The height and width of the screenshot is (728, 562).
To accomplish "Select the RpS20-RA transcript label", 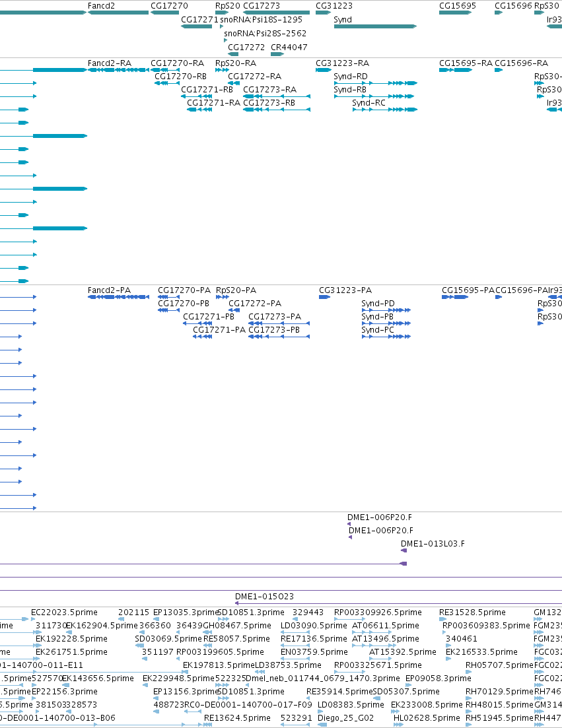I will click(x=236, y=63).
